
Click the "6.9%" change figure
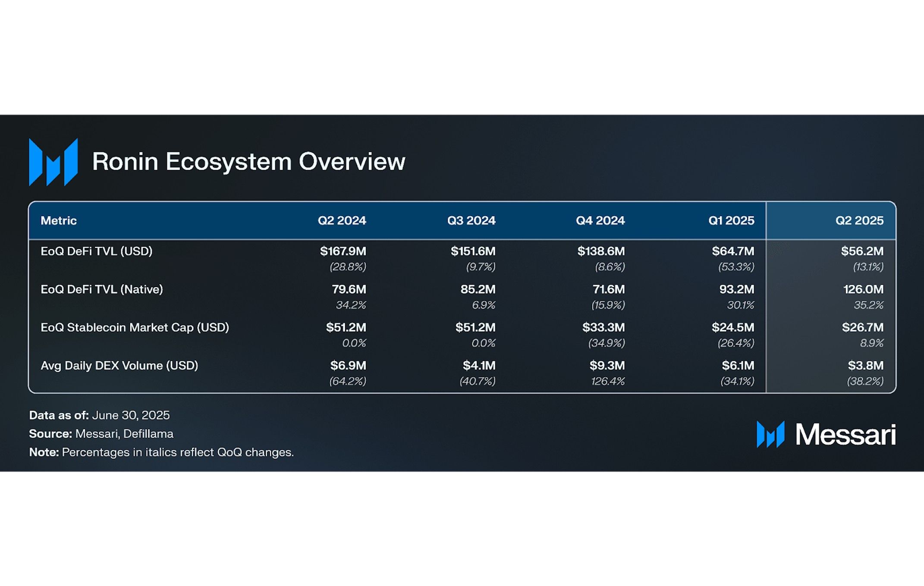[484, 305]
